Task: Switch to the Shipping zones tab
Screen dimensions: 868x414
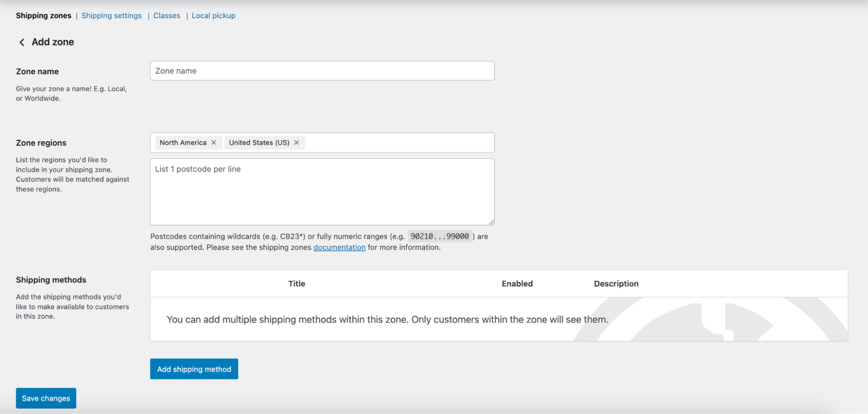Action: [x=43, y=15]
